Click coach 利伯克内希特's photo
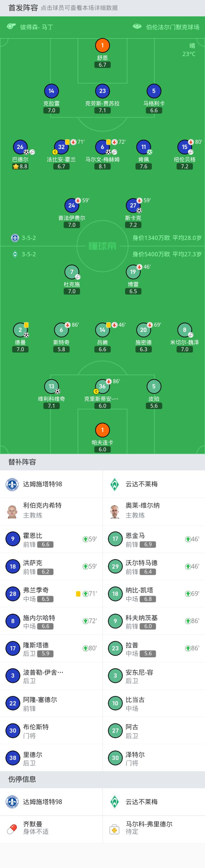The height and width of the screenshot is (868, 205). click(13, 511)
